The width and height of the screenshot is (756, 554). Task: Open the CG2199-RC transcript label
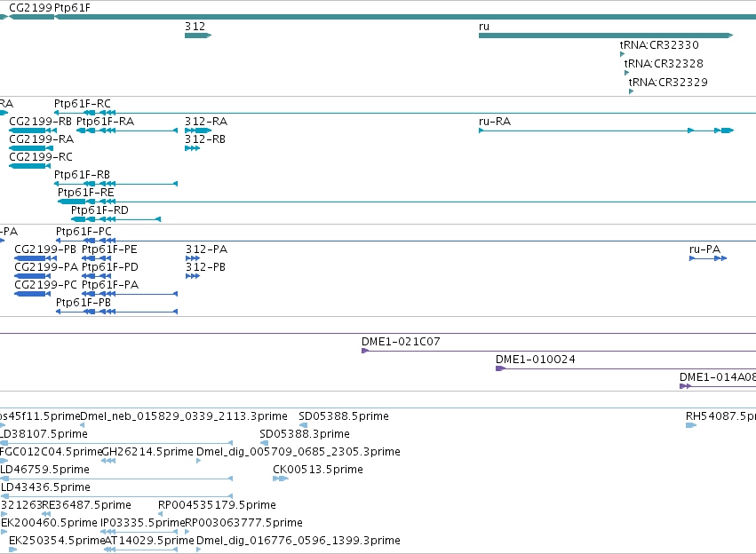click(41, 157)
